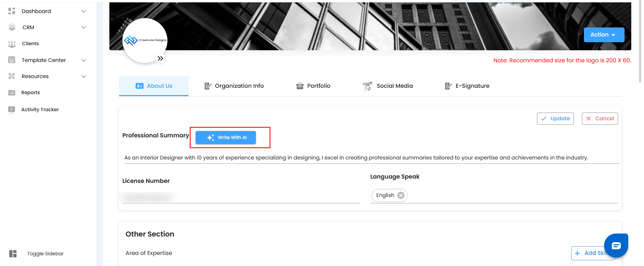The image size is (644, 266).
Task: Click the CRM headset icon
Action: point(12,27)
